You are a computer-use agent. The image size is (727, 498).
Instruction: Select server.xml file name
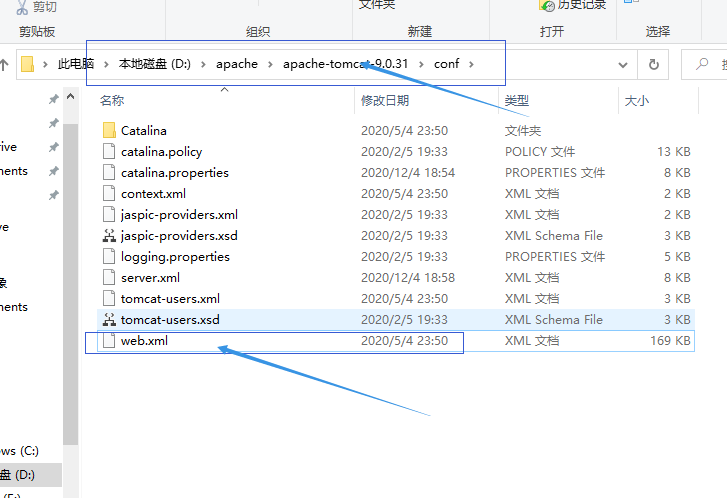[150, 278]
